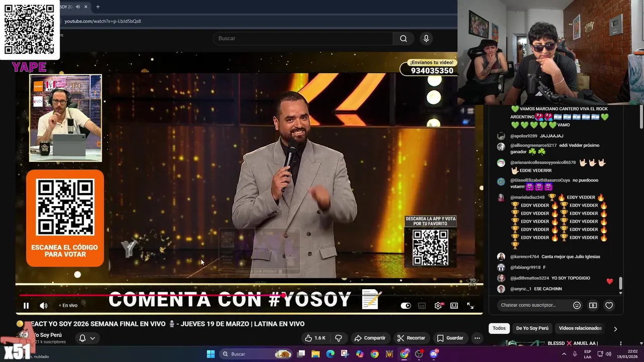Open the player settings gear
This screenshot has width=644, height=362.
point(438,305)
